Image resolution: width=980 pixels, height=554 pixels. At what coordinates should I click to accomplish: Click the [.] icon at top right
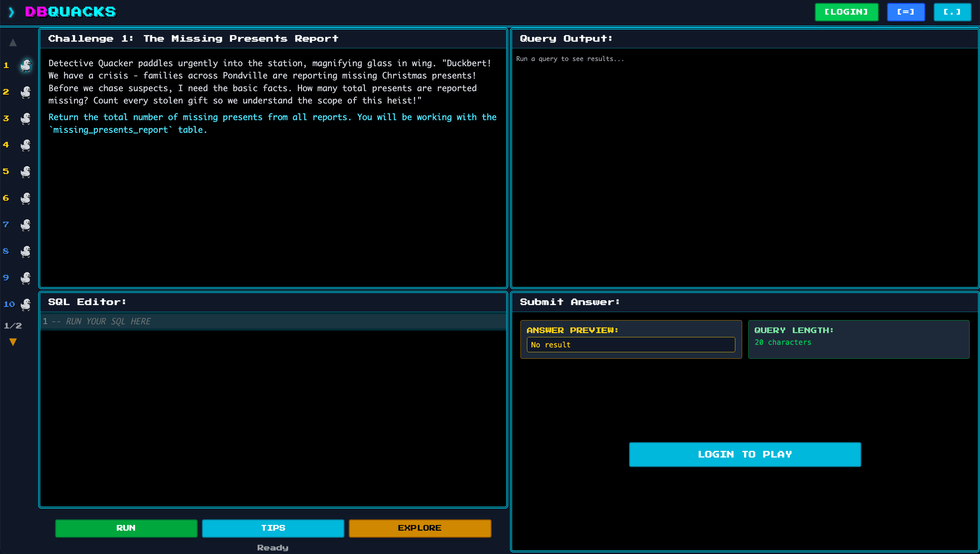coord(952,12)
